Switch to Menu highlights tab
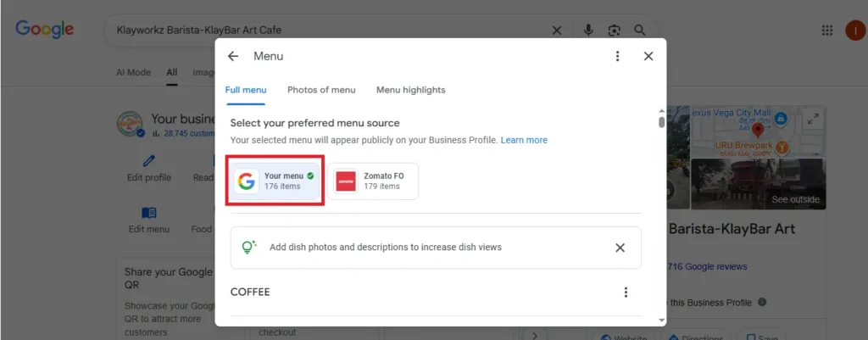The image size is (868, 340). (410, 90)
